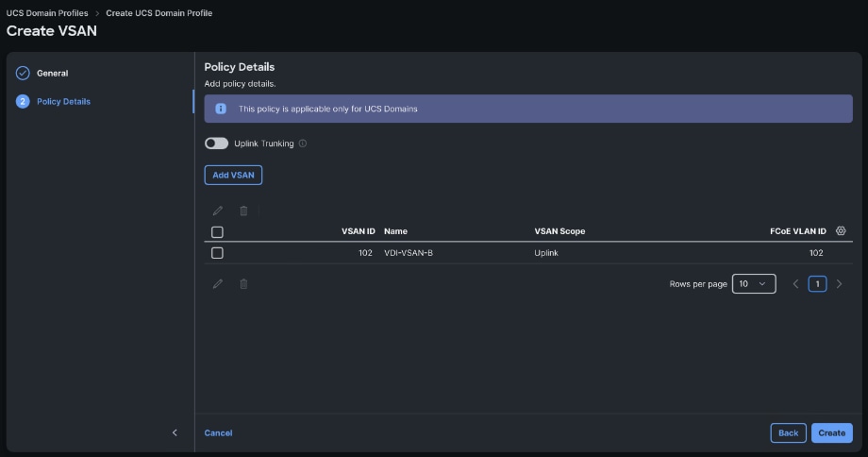Go to the next table page
868x457 pixels.
click(x=839, y=283)
